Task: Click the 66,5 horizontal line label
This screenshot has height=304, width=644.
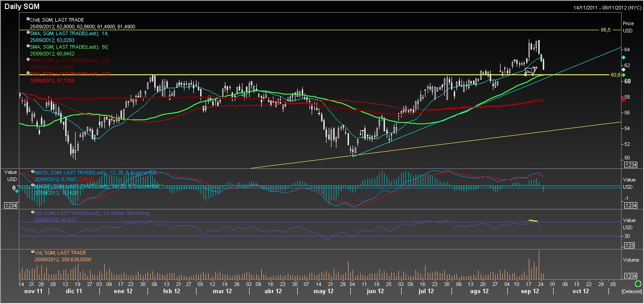Action: point(605,30)
